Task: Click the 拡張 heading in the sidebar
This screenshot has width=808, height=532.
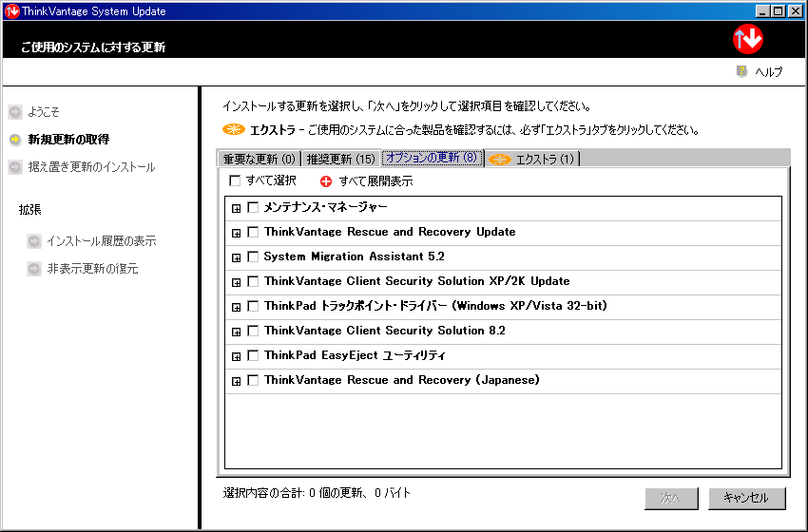Action: (29, 210)
